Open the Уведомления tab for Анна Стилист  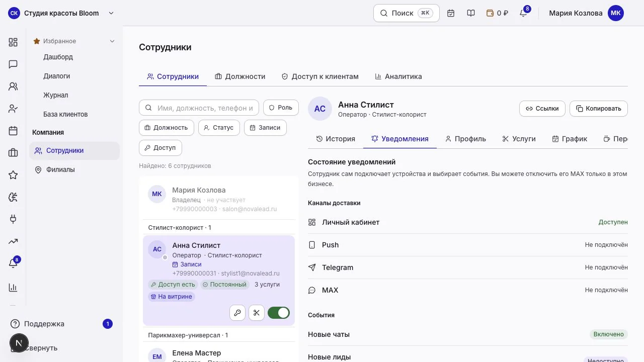coord(400,139)
